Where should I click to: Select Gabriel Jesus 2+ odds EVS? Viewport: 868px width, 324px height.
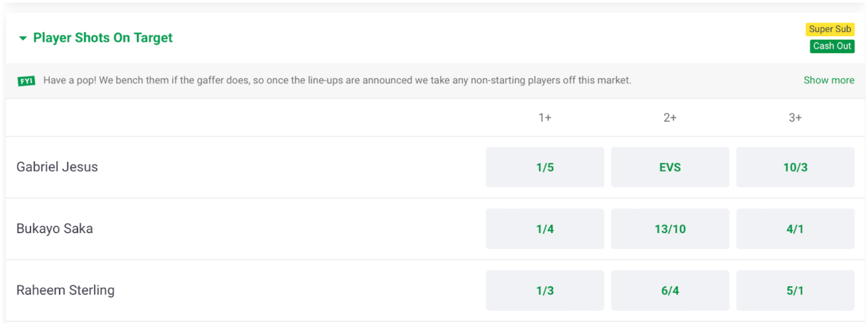pyautogui.click(x=670, y=167)
